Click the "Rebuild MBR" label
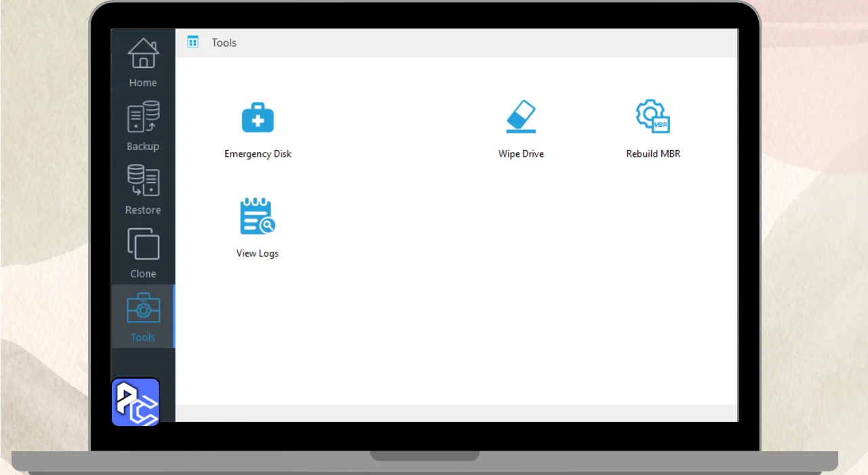This screenshot has height=475, width=868. click(653, 154)
